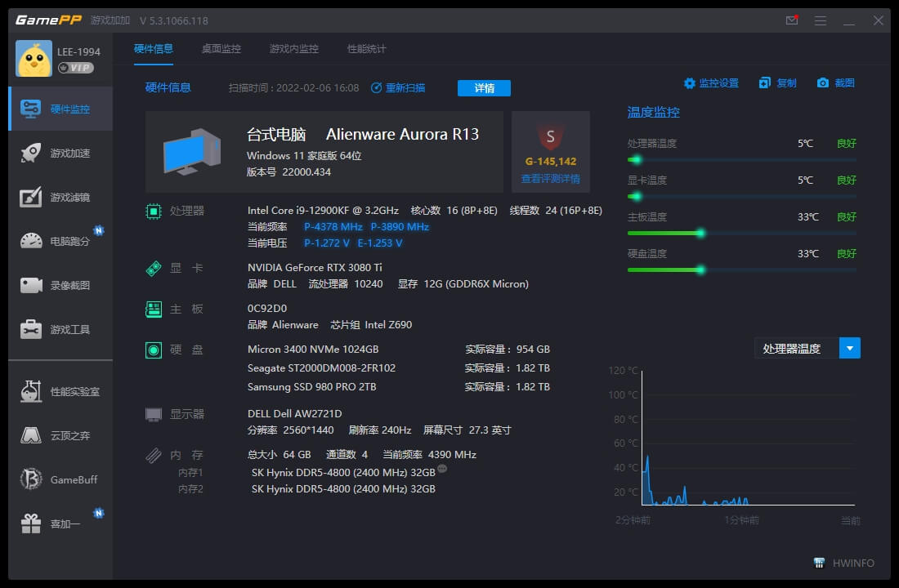Click the Intel Core i9-12900KF text

tap(324, 211)
